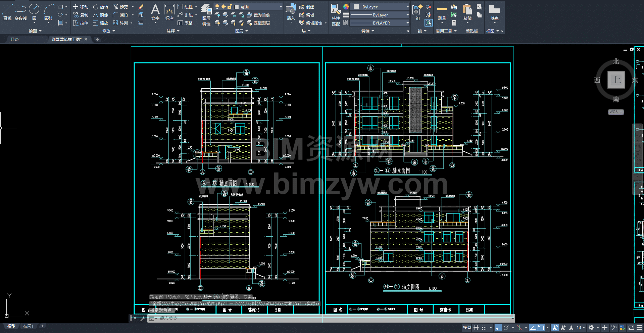The image size is (644, 333).
Task: Toggle group selection on/off button
Action: pos(429,23)
